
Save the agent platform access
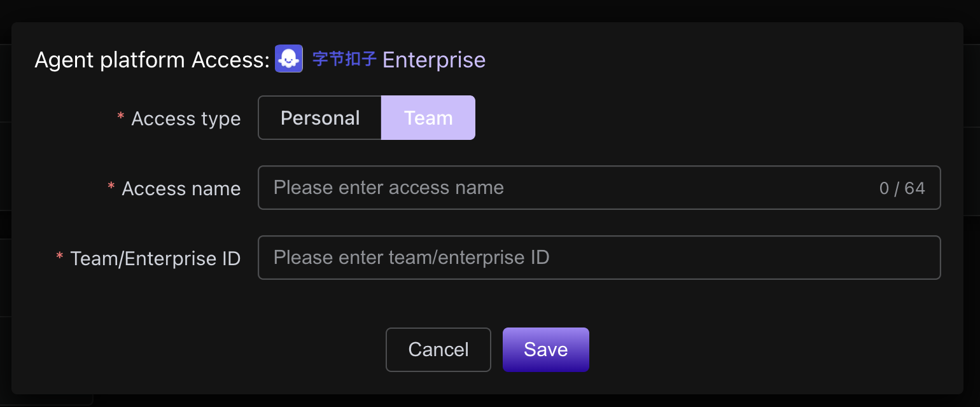pyautogui.click(x=545, y=349)
